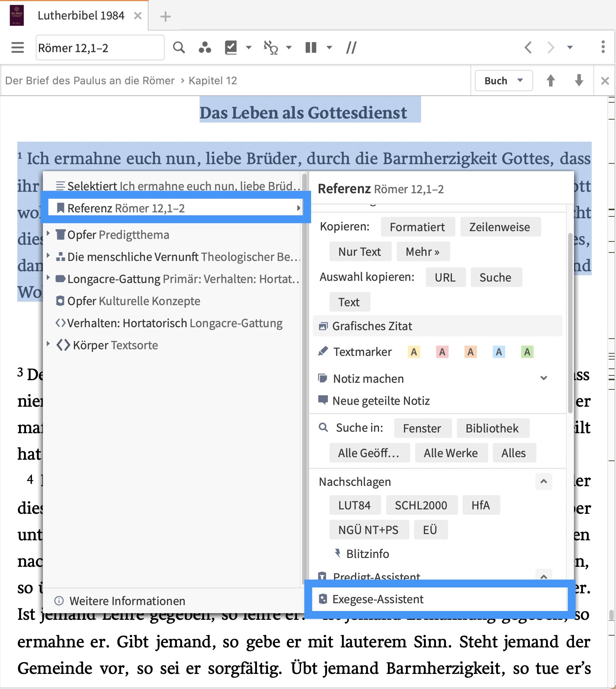Click the down arrow to next book
The image size is (616, 689).
click(579, 81)
